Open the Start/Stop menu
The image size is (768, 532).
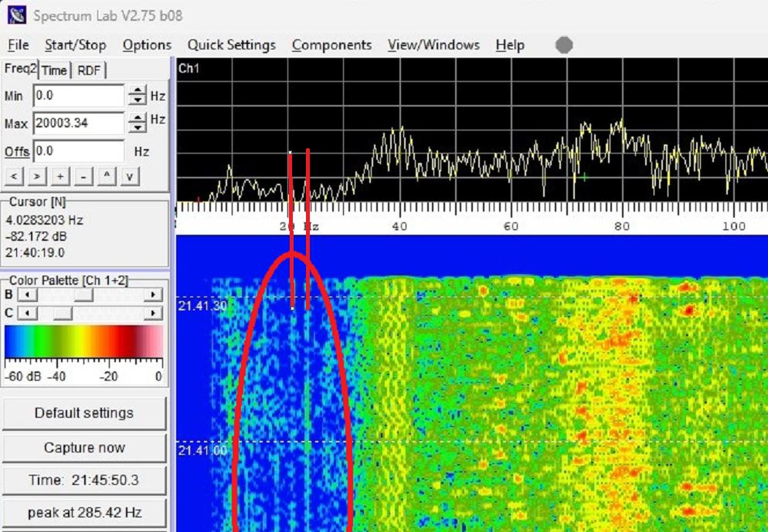[x=76, y=45]
